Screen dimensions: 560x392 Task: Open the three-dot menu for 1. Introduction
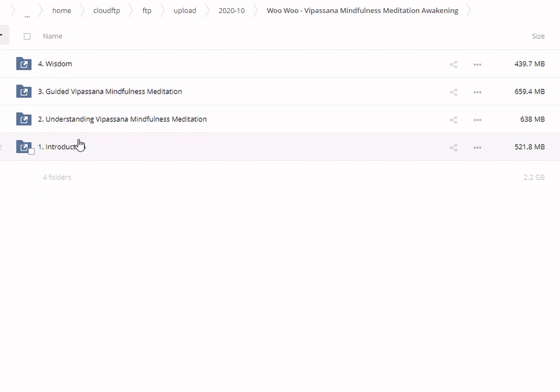click(x=477, y=148)
